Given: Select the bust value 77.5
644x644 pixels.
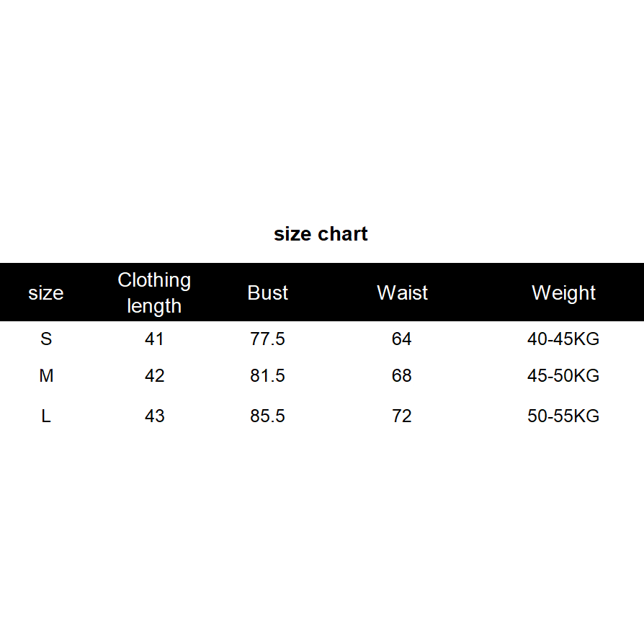Looking at the screenshot, I should click(268, 339).
